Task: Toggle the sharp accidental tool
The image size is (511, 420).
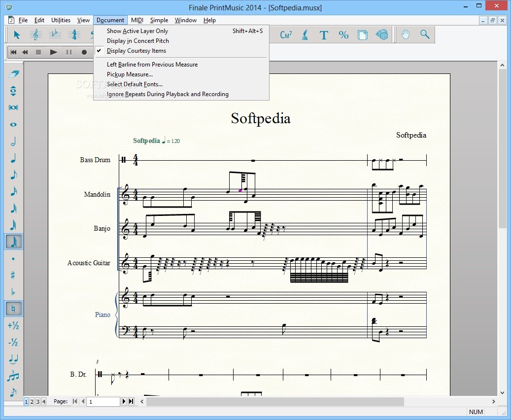Action: (x=13, y=275)
